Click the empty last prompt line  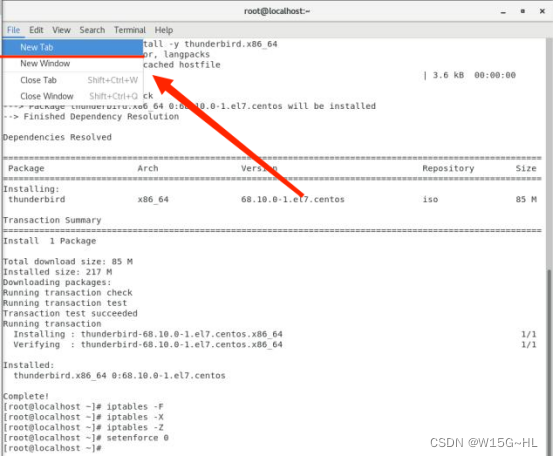coord(53,448)
